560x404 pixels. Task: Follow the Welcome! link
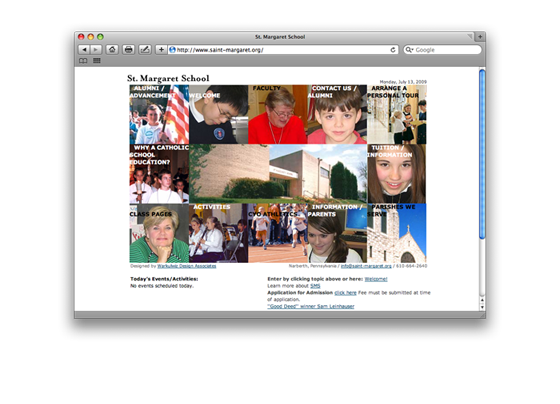click(376, 279)
